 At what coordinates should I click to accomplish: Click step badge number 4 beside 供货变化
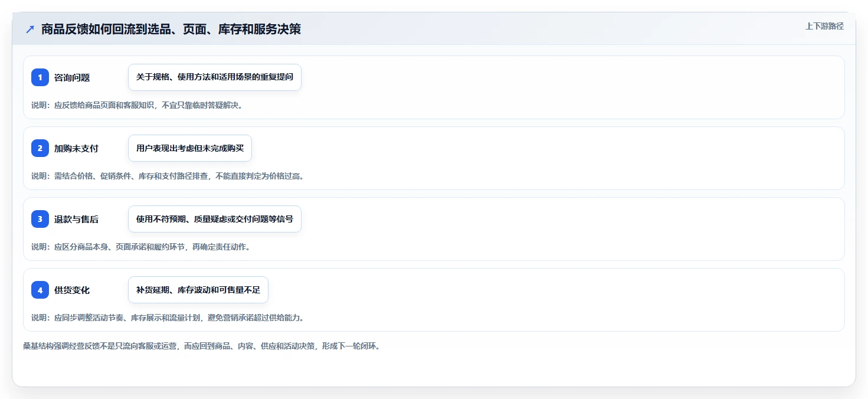tap(40, 290)
